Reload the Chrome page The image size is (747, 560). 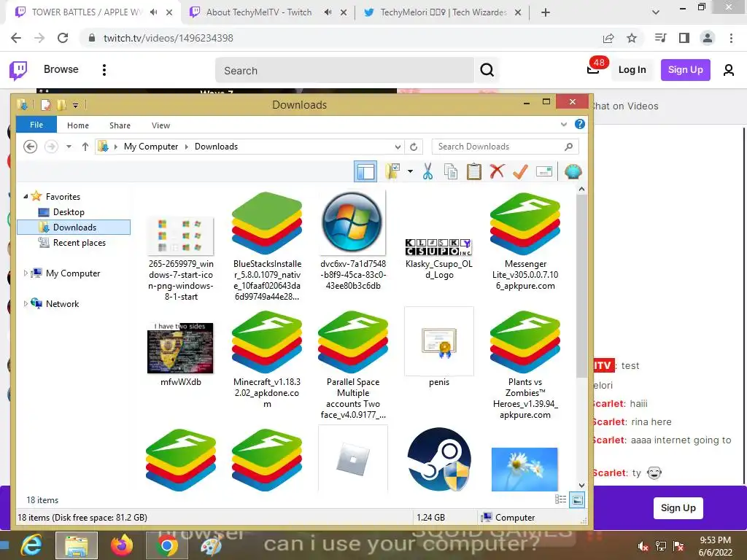point(63,38)
